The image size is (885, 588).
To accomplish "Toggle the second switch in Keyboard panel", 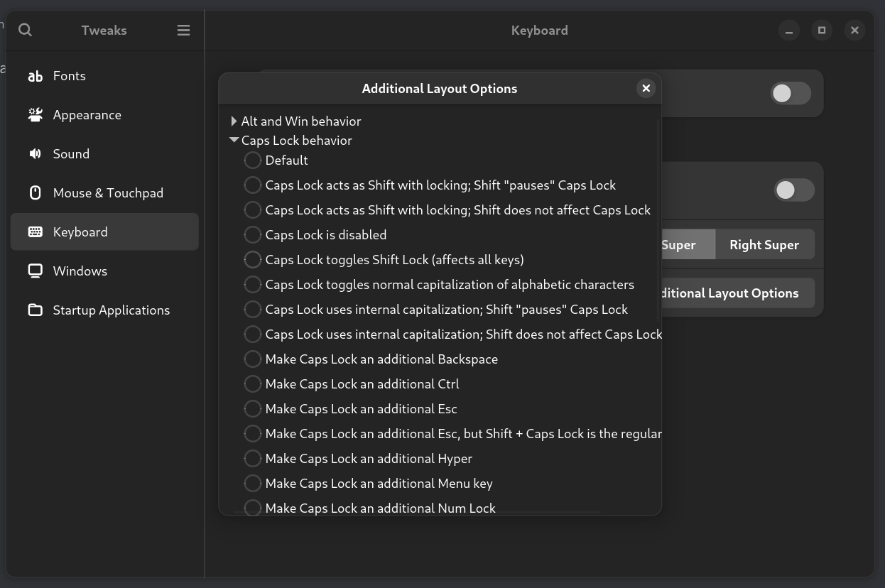I will click(793, 190).
